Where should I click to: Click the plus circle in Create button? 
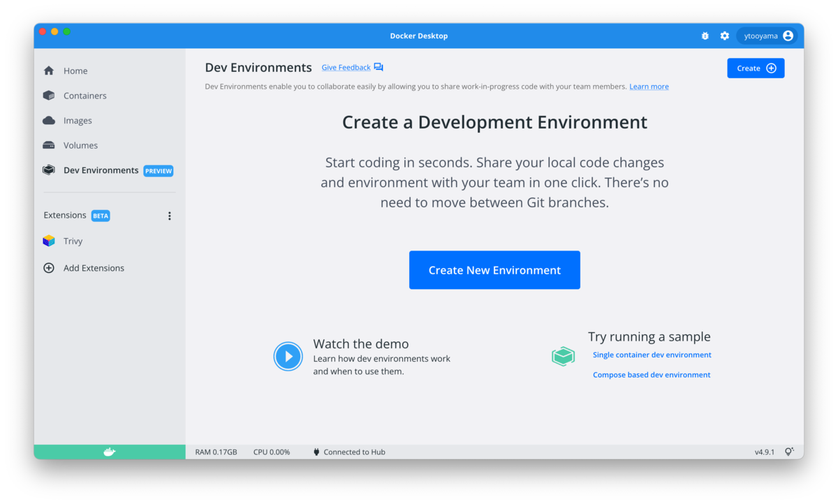point(771,68)
